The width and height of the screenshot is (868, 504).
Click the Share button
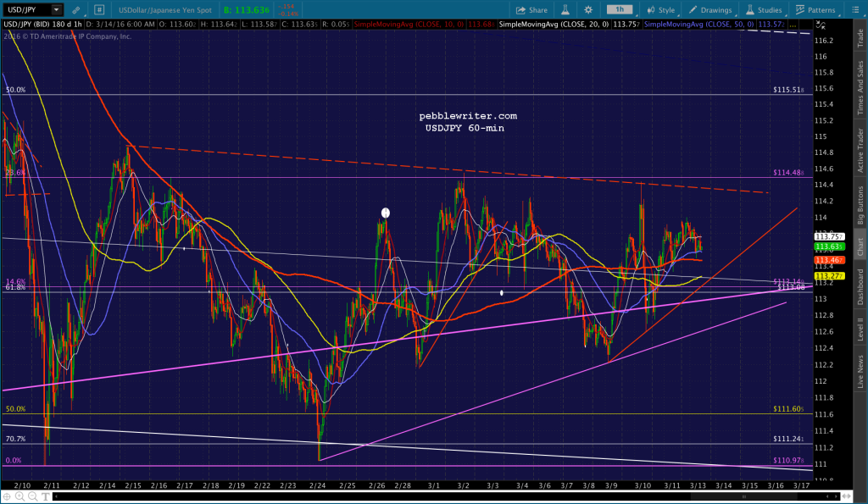coord(531,10)
